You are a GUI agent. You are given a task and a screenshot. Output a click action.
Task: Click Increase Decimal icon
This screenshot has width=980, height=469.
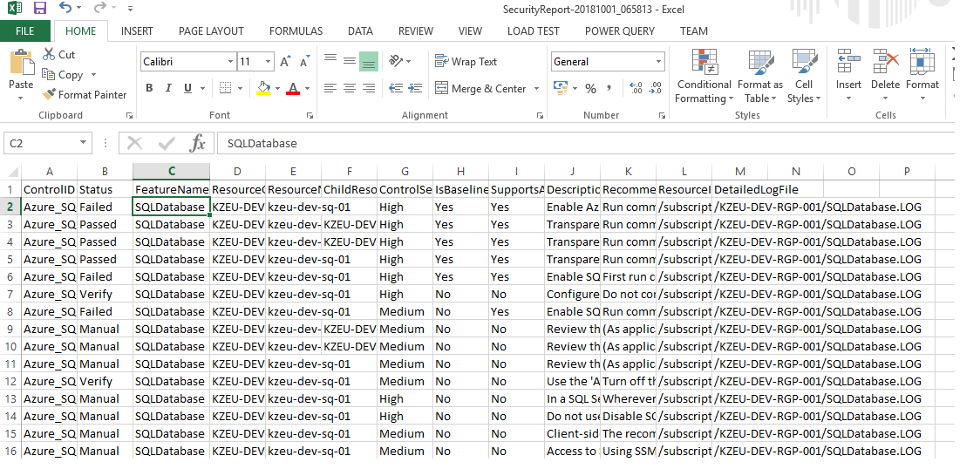click(x=636, y=88)
